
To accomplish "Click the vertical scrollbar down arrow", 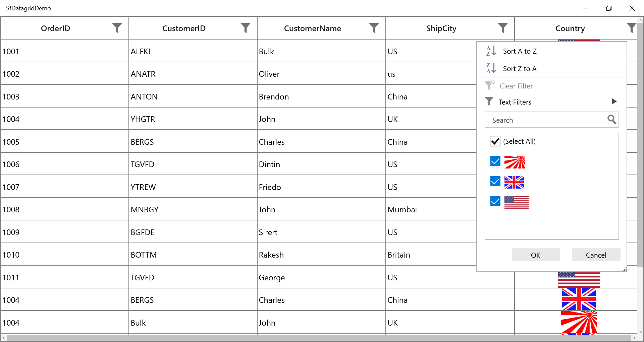I will pos(640,332).
